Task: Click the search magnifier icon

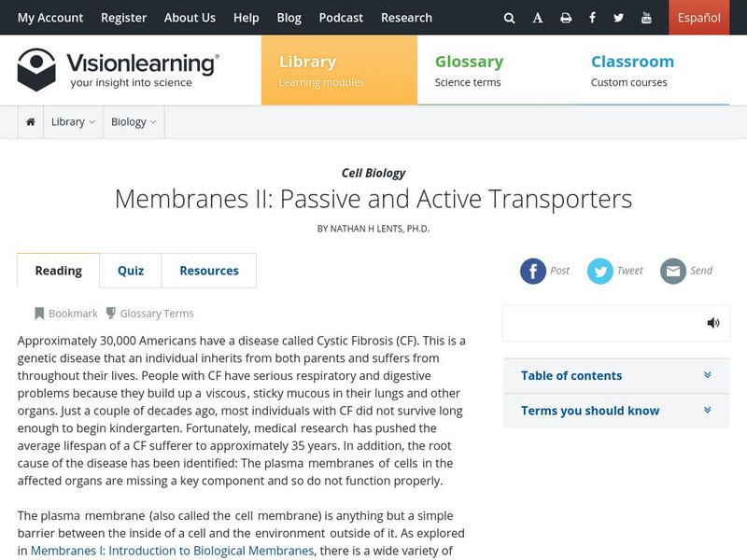Action: (509, 18)
